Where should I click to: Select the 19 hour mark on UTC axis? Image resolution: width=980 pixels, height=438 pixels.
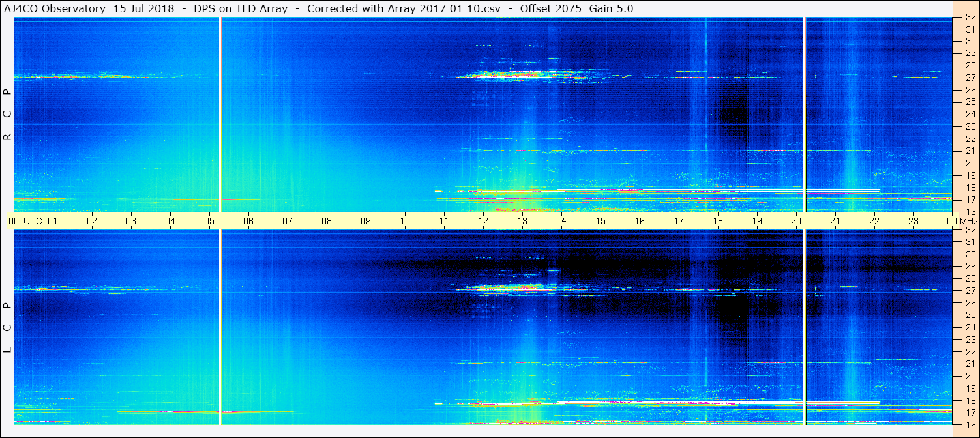coord(757,221)
